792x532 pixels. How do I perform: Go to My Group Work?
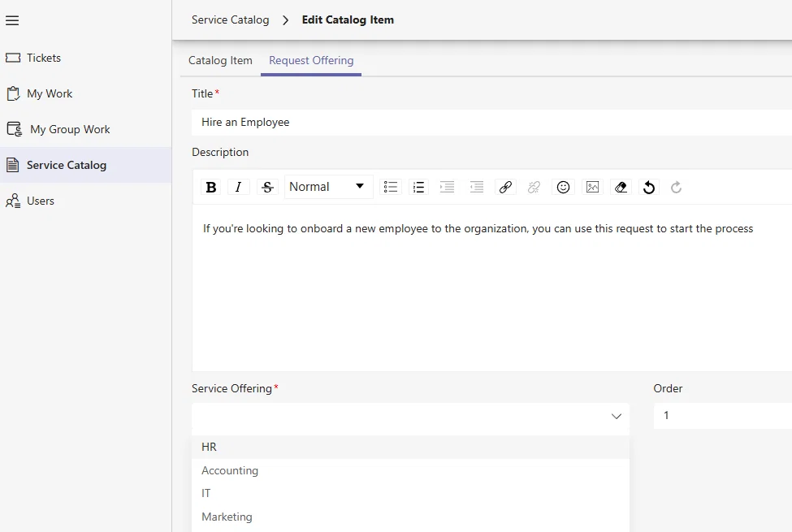click(x=70, y=129)
